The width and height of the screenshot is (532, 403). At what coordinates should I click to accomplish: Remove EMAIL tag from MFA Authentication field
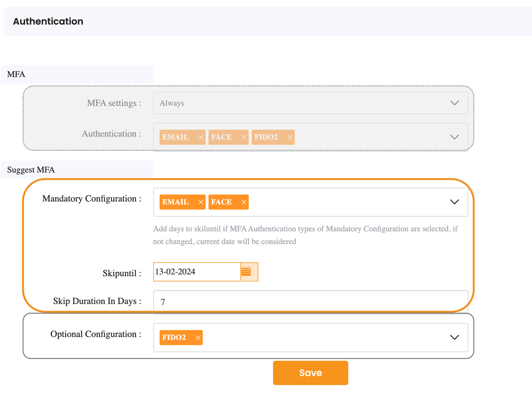click(201, 137)
